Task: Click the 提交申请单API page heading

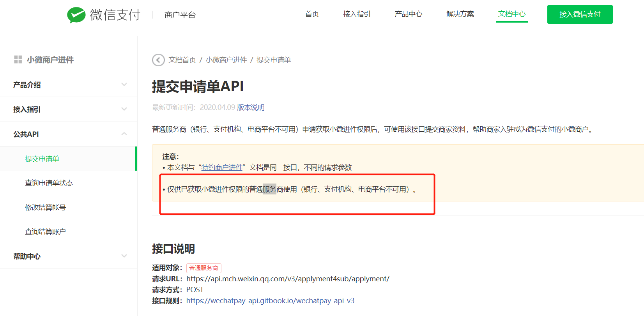Action: pos(198,87)
